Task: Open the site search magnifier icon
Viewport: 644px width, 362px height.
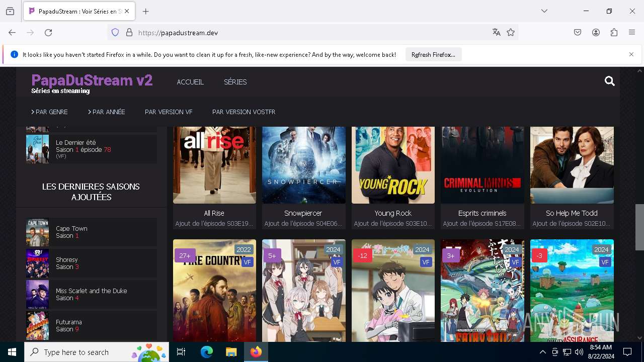Action: point(610,81)
